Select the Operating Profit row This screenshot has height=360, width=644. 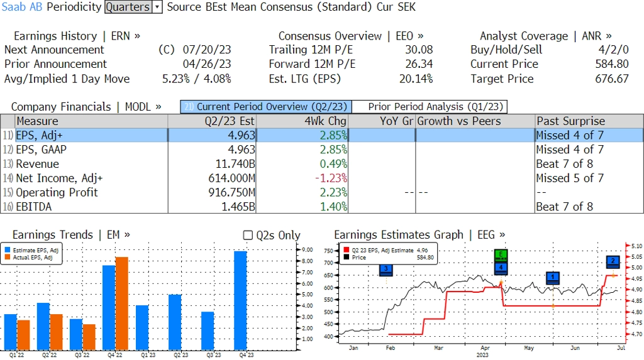click(322, 192)
